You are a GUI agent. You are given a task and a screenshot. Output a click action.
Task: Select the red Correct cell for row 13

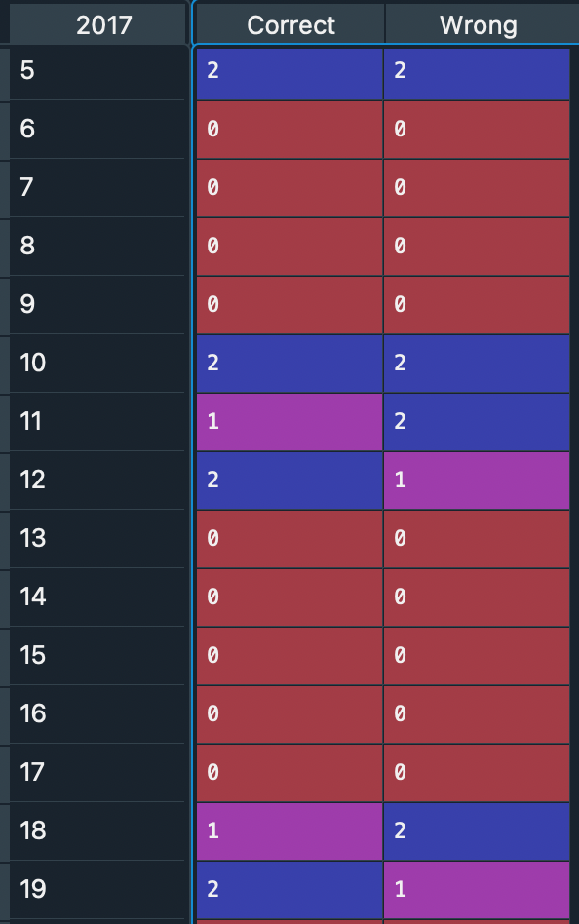[x=289, y=539]
